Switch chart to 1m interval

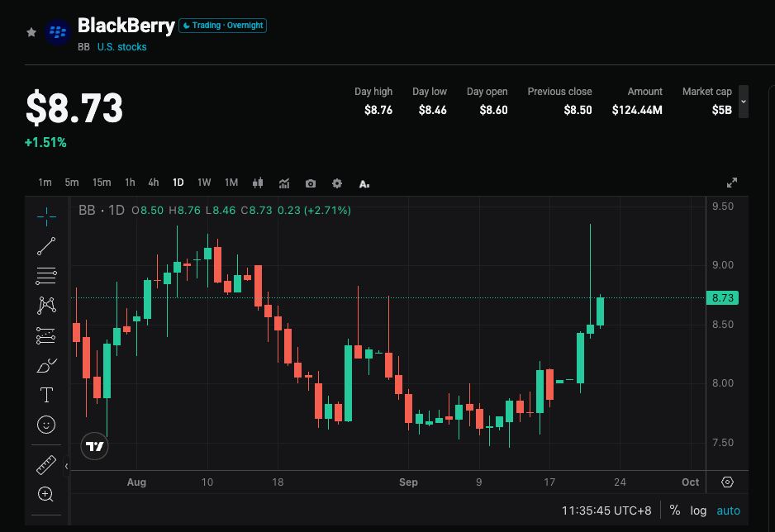point(45,183)
